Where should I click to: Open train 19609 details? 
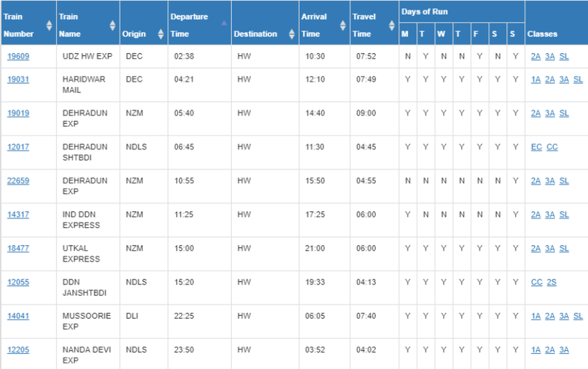click(x=18, y=57)
